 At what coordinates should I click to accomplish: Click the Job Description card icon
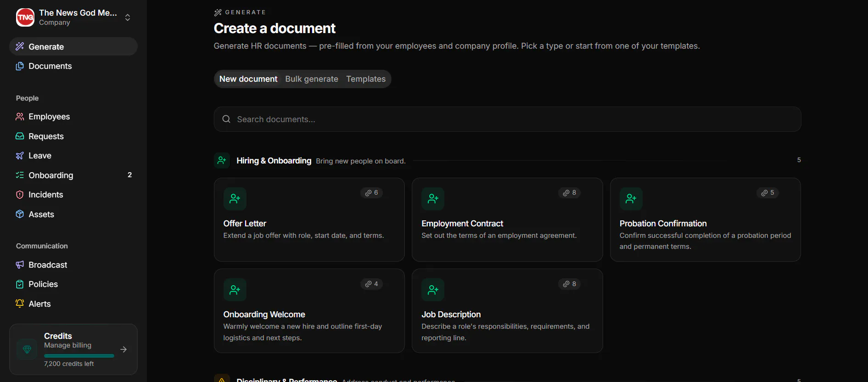coord(433,290)
